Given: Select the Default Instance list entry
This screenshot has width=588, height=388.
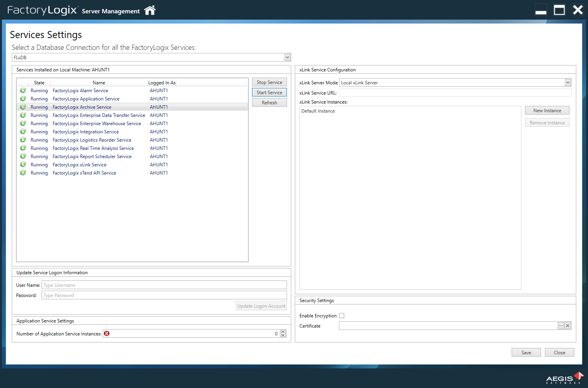Looking at the screenshot, I should (x=318, y=111).
